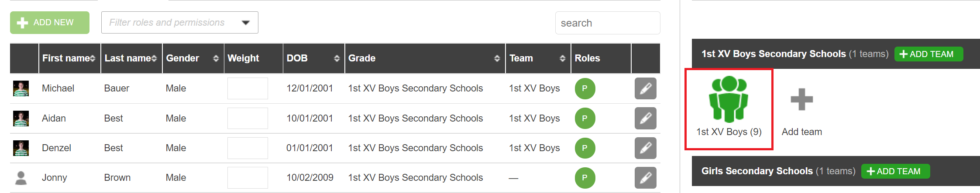Click Jonny Brown's green P role badge
The width and height of the screenshot is (980, 193).
585,178
